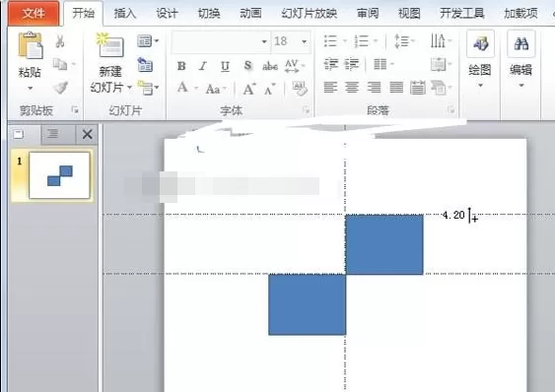Decrease list indent level
This screenshot has height=392, width=555.
click(330, 64)
